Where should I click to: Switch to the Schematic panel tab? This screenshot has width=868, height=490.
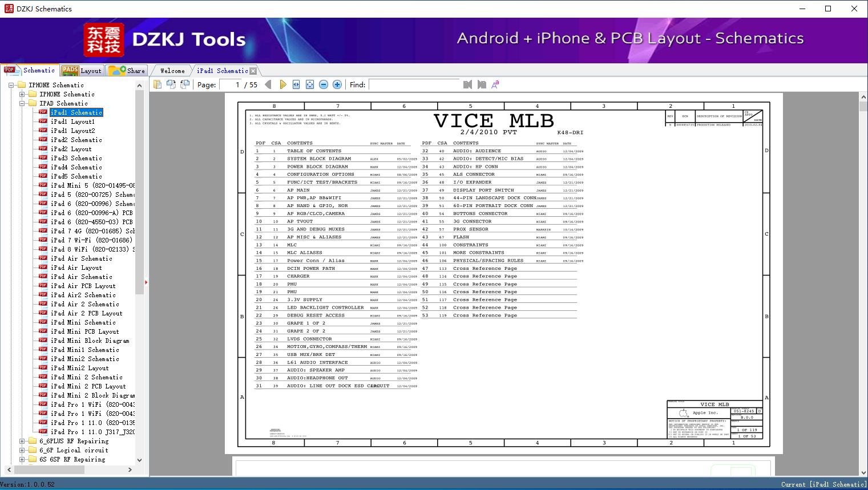[30, 70]
